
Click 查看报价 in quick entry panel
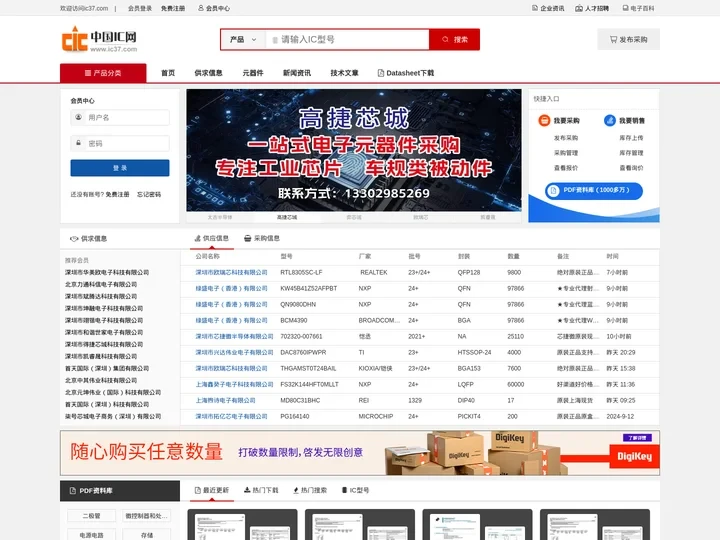tap(566, 168)
